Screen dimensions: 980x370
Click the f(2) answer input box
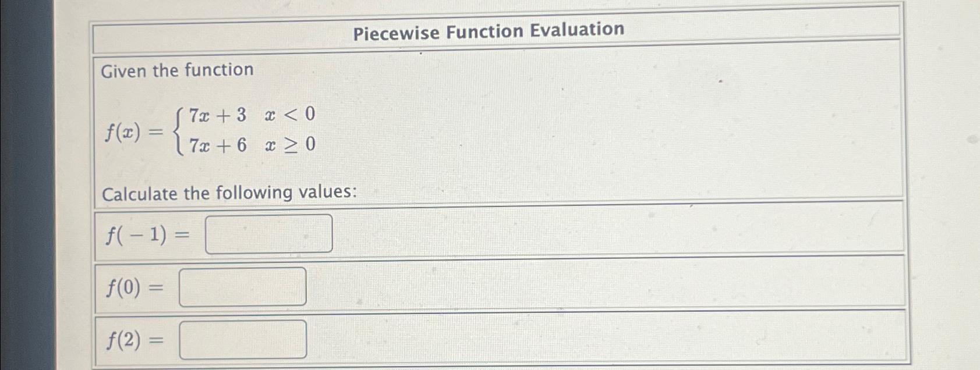pos(244,341)
